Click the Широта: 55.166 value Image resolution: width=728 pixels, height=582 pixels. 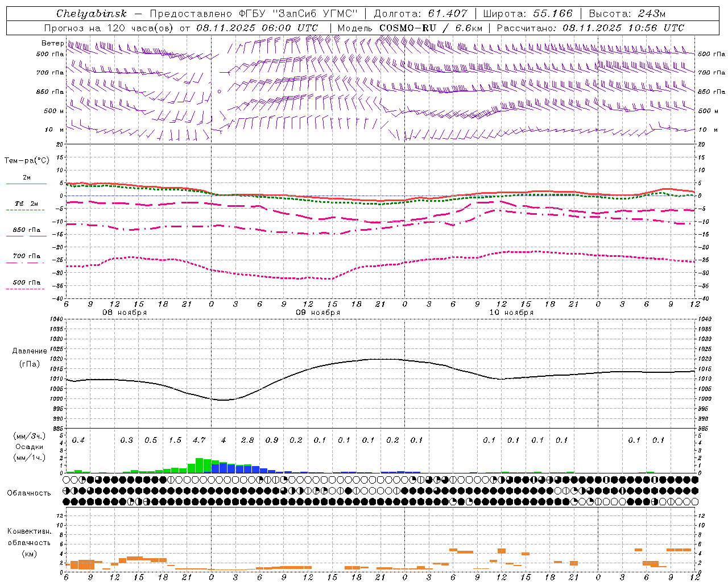pyautogui.click(x=527, y=14)
